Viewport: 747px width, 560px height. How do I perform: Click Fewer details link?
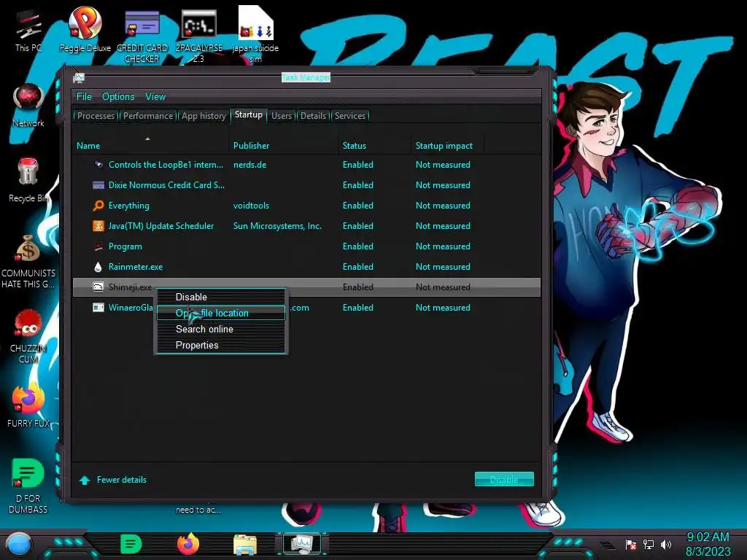click(x=122, y=480)
